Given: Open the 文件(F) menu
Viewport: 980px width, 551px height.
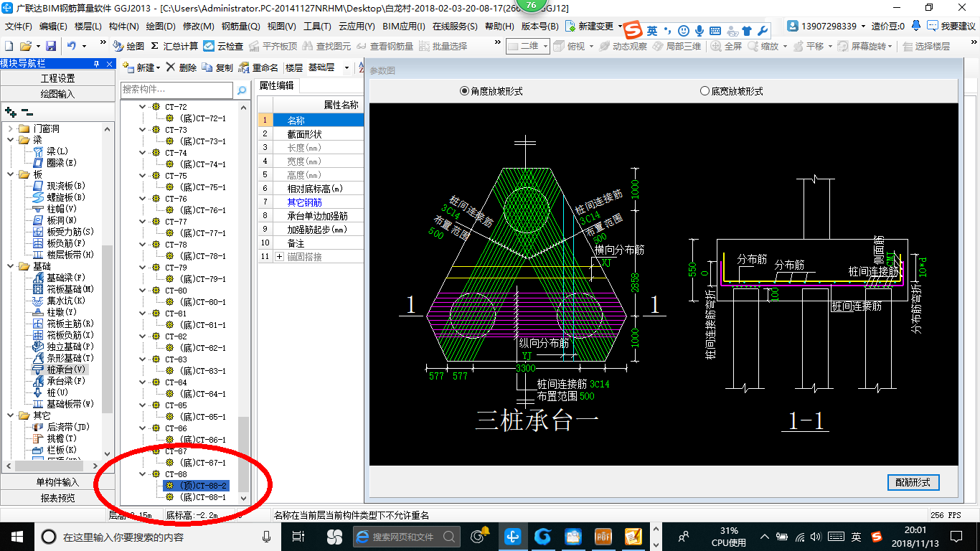Looking at the screenshot, I should [18, 27].
